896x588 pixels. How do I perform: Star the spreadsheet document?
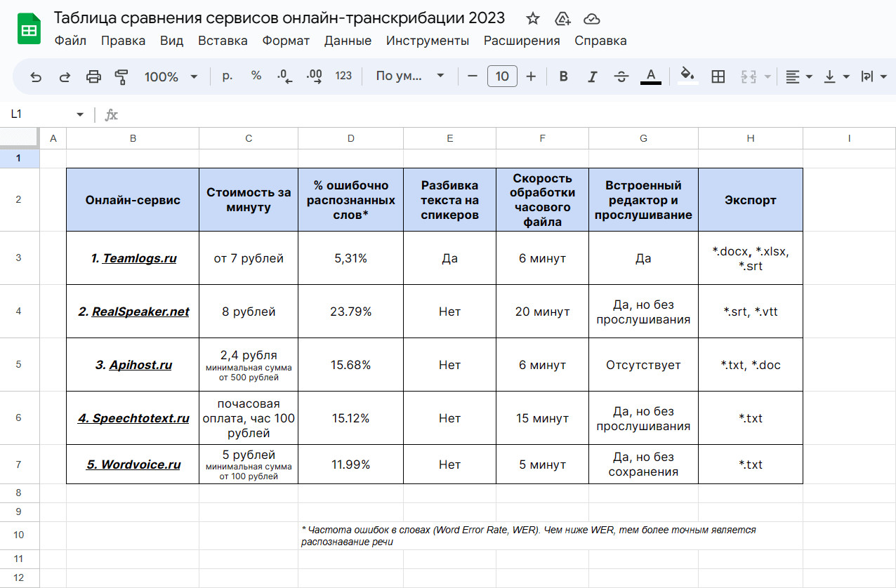pyautogui.click(x=533, y=19)
